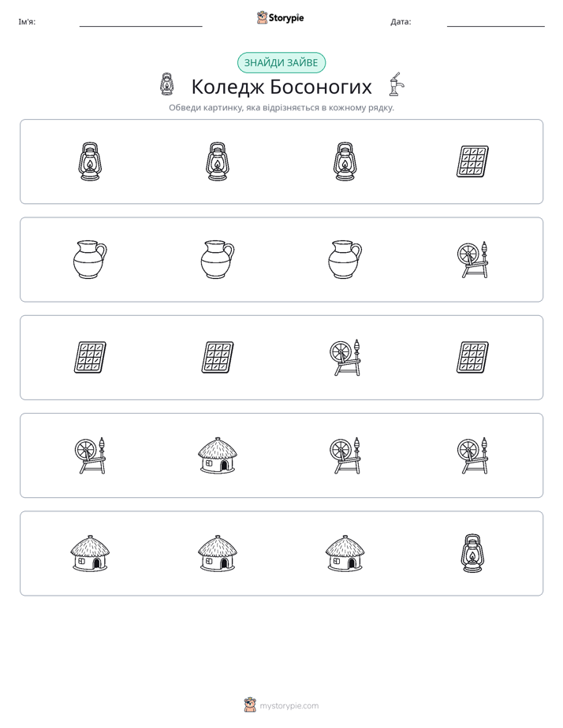563x728 pixels.
Task: Select the third hut in bottom row
Action: (345, 553)
